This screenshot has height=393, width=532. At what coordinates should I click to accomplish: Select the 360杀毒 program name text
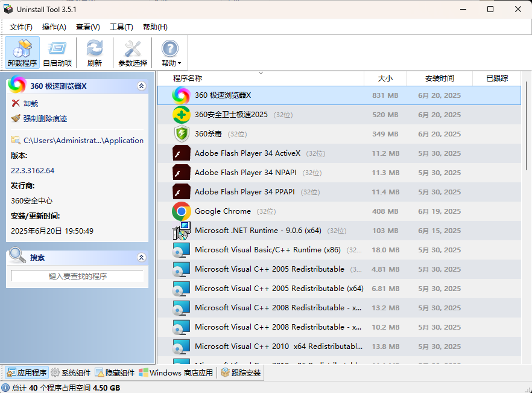(x=208, y=134)
